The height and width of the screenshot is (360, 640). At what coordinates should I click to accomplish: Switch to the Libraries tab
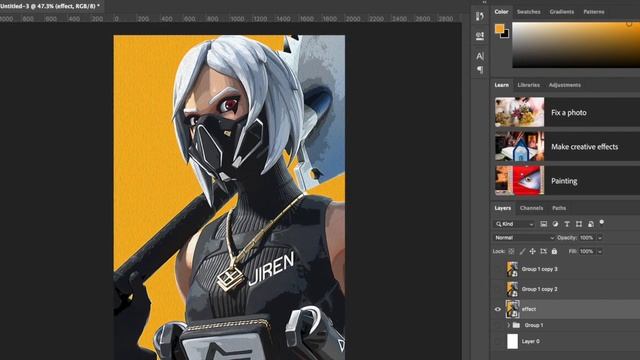click(x=529, y=85)
